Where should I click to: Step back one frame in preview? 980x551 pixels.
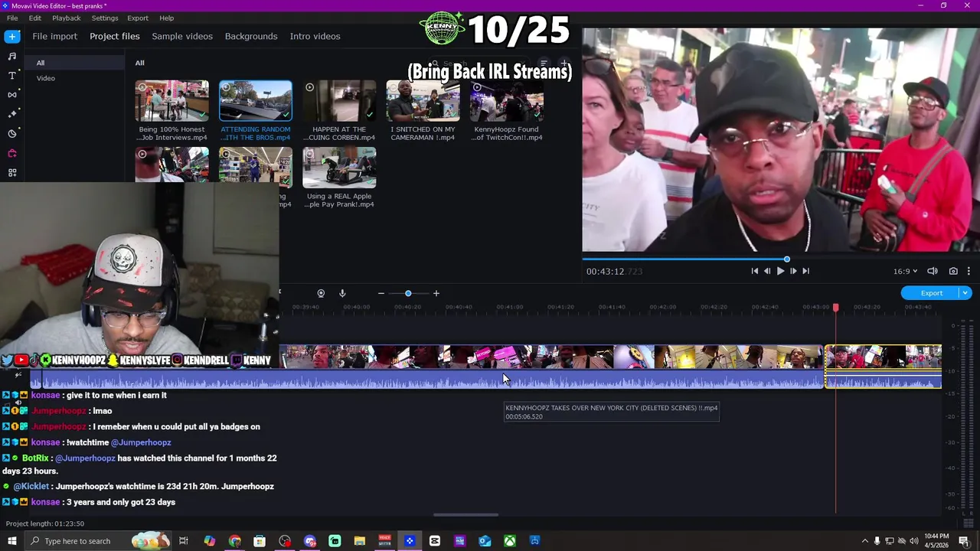(x=767, y=271)
